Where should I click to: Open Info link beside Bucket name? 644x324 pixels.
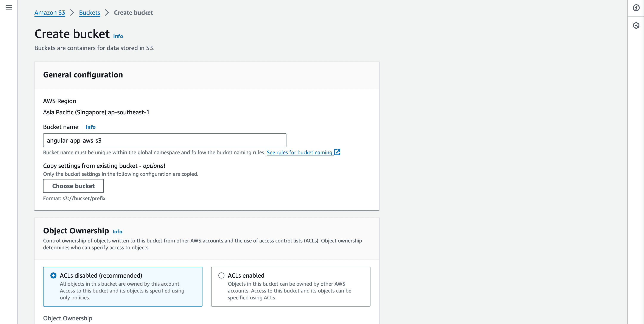90,127
